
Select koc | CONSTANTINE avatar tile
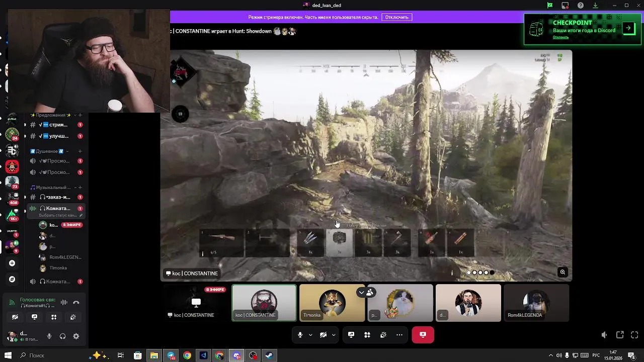pyautogui.click(x=264, y=303)
